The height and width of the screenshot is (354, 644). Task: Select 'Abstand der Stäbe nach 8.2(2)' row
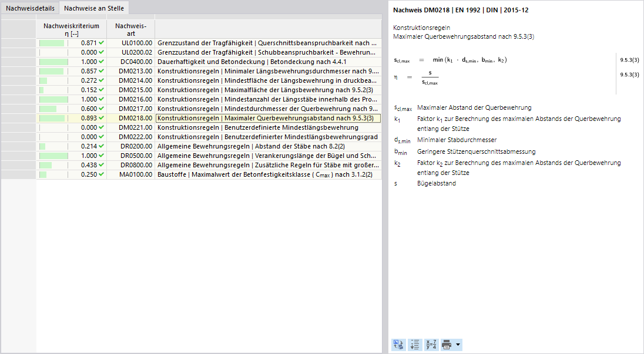(x=267, y=146)
